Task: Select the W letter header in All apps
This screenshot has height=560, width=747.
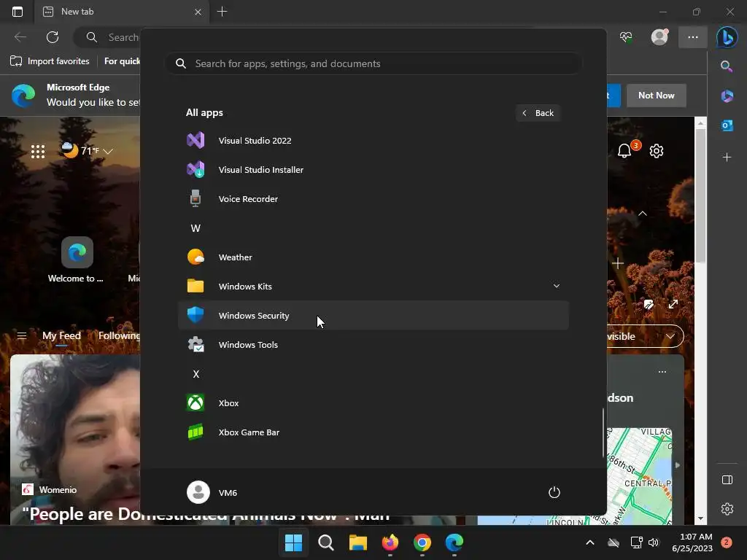Action: 196,228
